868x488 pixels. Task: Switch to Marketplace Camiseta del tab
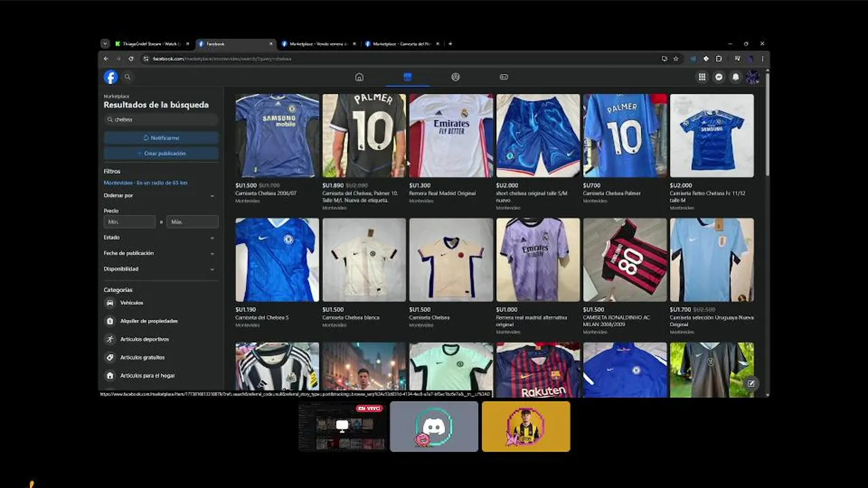coord(402,44)
